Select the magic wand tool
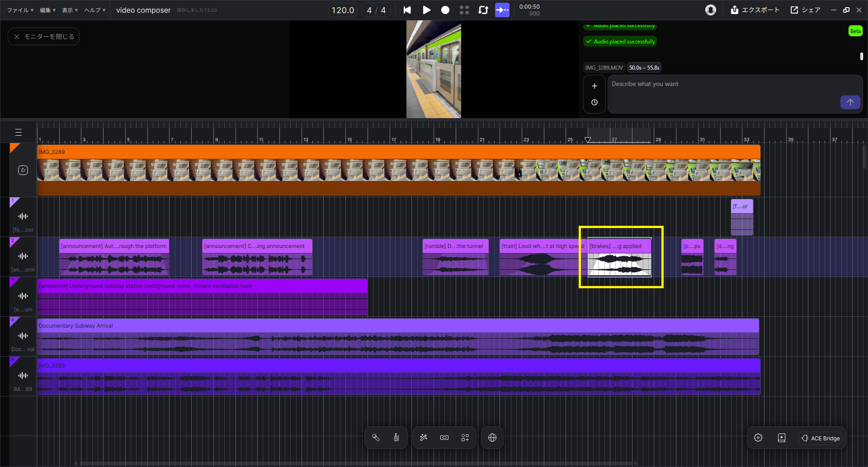 pyautogui.click(x=424, y=438)
